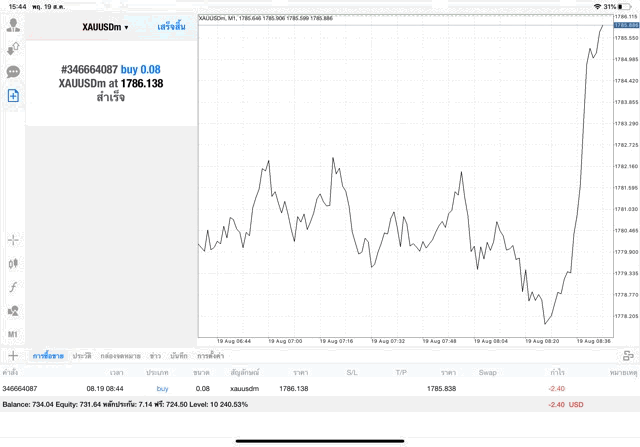This screenshot has width=640, height=447.
Task: Select the crosshair cursor tool
Action: tap(14, 240)
